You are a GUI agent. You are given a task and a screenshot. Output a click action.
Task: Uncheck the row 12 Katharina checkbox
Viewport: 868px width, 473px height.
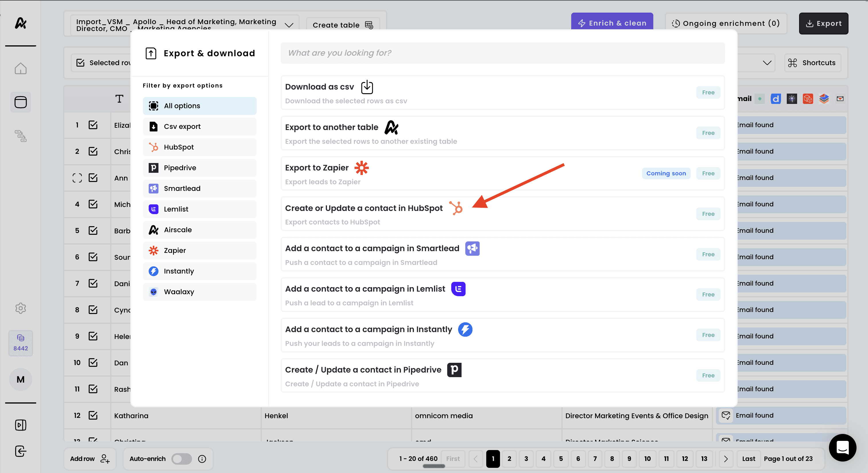point(93,415)
